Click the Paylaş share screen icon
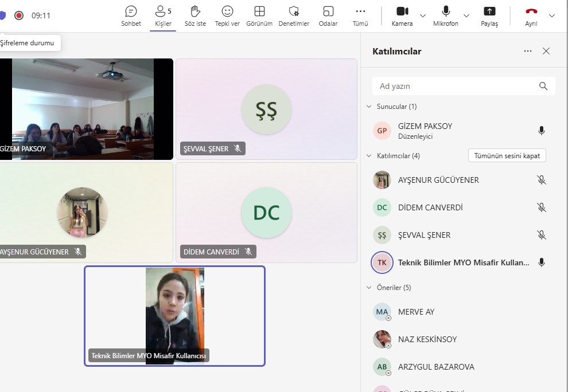The height and width of the screenshot is (392, 568). pos(489,15)
